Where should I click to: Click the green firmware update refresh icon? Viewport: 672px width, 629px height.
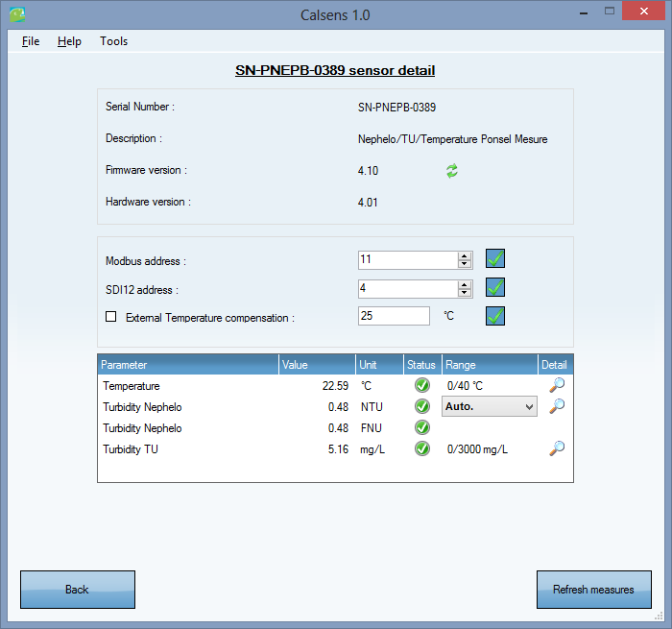click(452, 171)
